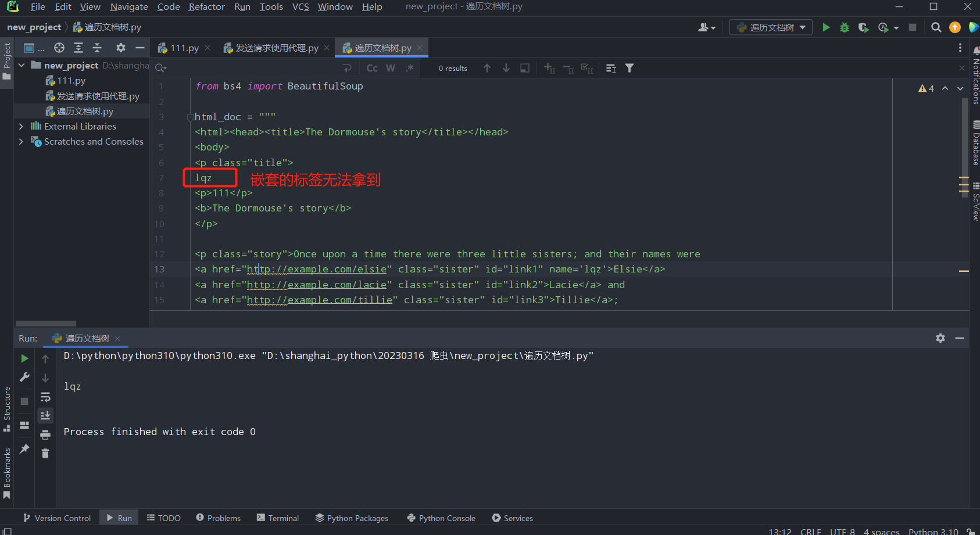Toggle multiline mode in search field

pos(348,68)
